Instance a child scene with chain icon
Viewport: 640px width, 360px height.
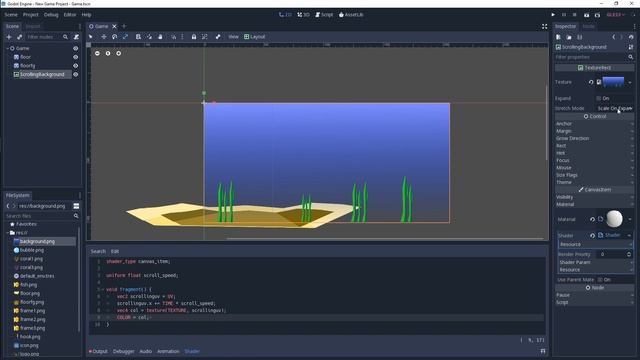[19, 37]
